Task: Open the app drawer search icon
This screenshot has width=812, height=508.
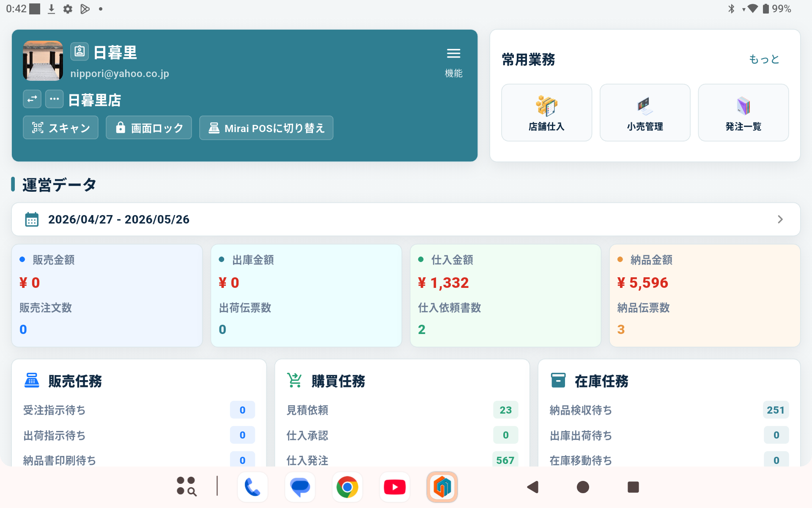Action: (186, 486)
